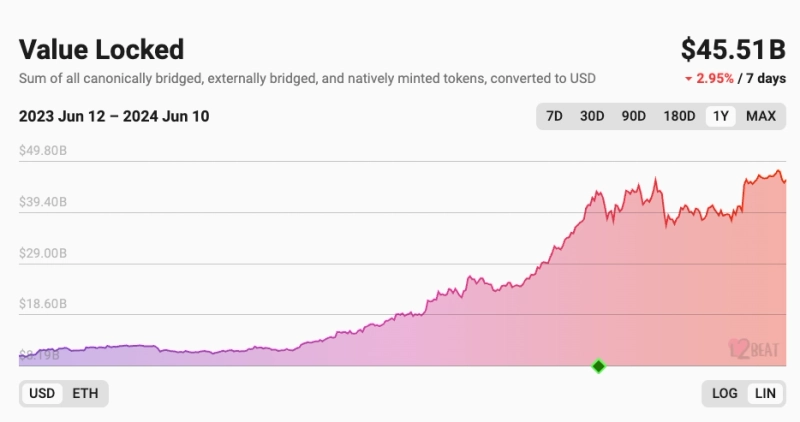Click the $29.00B gridline label

(43, 254)
